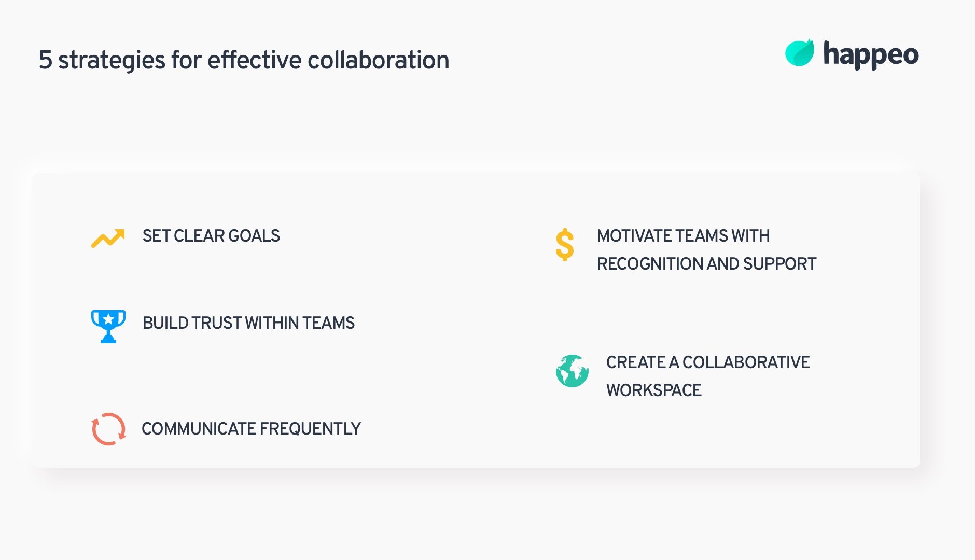Select the SET CLEAR GOALS label
The image size is (975, 560).
(x=211, y=236)
